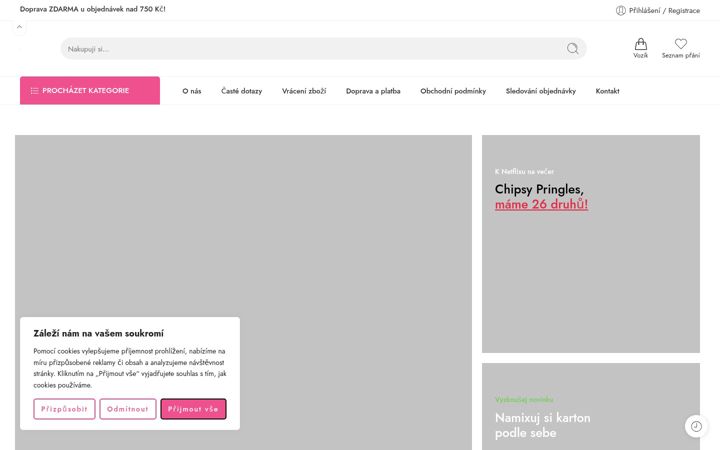720x450 pixels.
Task: Click the 'K Netflixu na večer' label
Action: (x=524, y=171)
